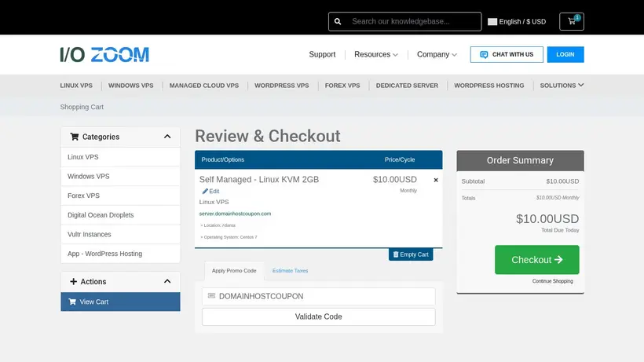The height and width of the screenshot is (362, 644).
Task: Collapse the Actions panel chevron
Action: pyautogui.click(x=167, y=282)
